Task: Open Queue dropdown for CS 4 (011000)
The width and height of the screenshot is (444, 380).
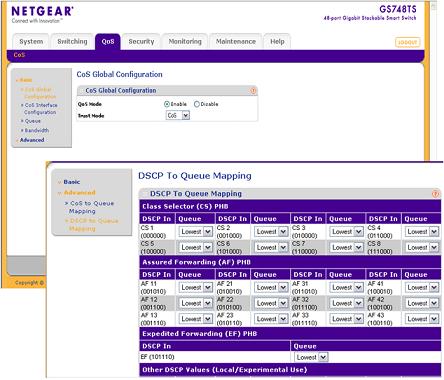Action: pyautogui.click(x=422, y=232)
